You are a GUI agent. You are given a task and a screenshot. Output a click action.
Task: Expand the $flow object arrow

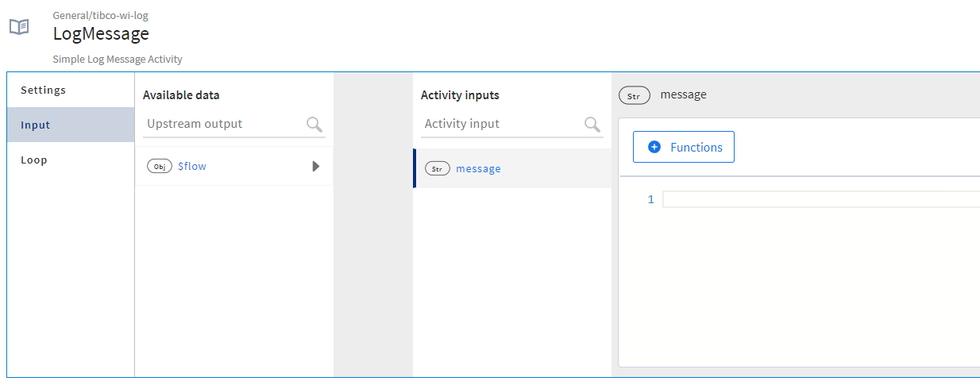[316, 167]
